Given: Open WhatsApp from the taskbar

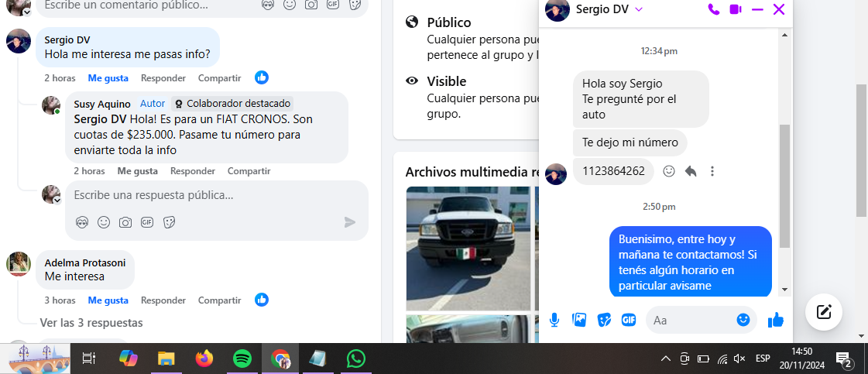Looking at the screenshot, I should pos(356,359).
